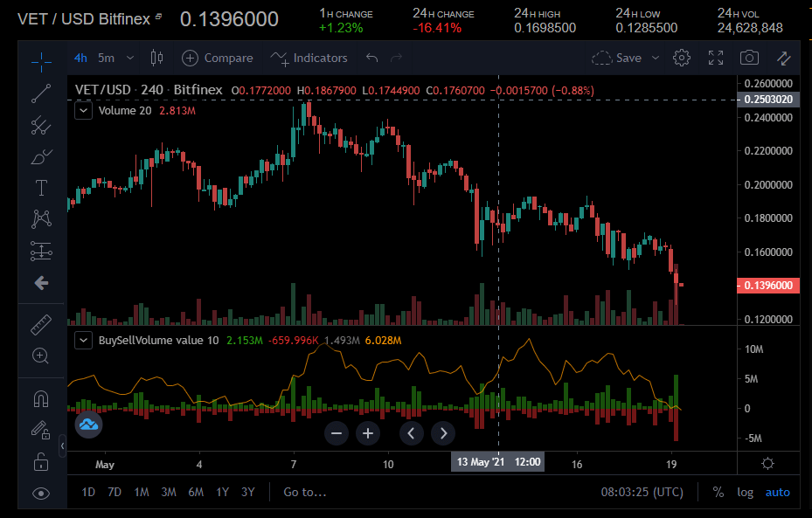Expand the timeframe interval dropdown arrow
This screenshot has width=812, height=518.
click(x=130, y=58)
